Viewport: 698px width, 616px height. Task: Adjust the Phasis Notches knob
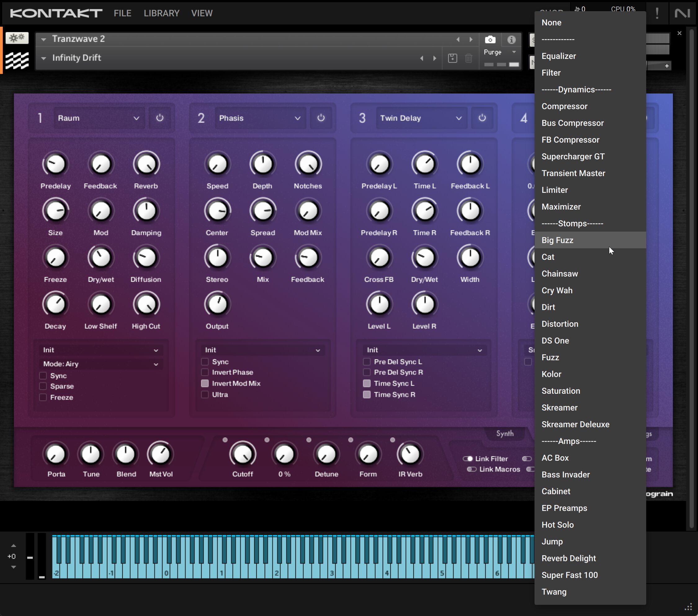point(308,164)
